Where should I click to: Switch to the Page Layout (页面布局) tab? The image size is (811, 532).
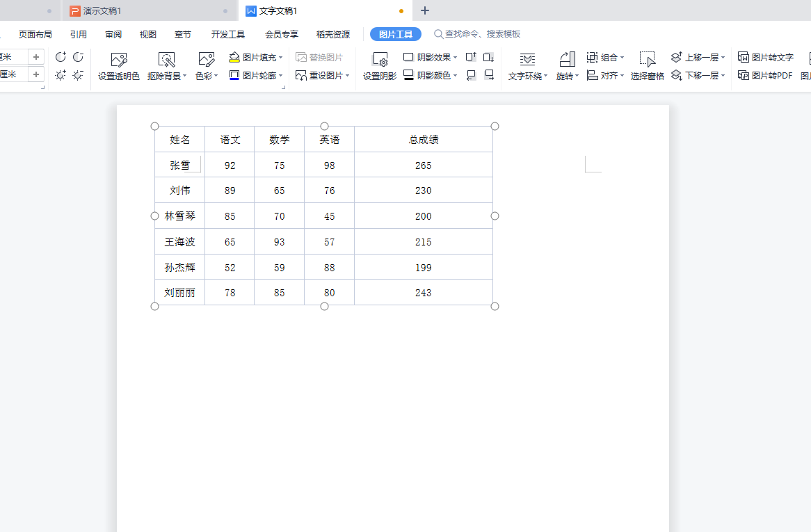coord(35,34)
